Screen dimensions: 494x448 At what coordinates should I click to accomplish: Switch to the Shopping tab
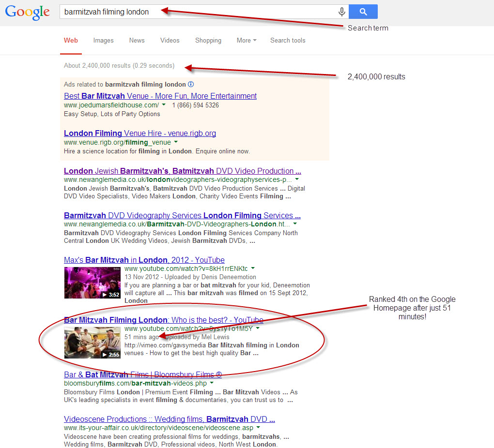point(208,40)
